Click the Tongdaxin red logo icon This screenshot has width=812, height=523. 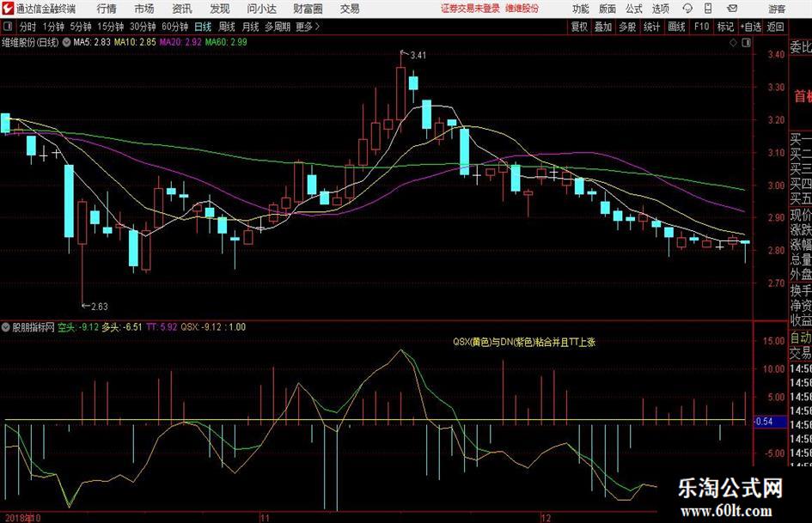(x=7, y=9)
